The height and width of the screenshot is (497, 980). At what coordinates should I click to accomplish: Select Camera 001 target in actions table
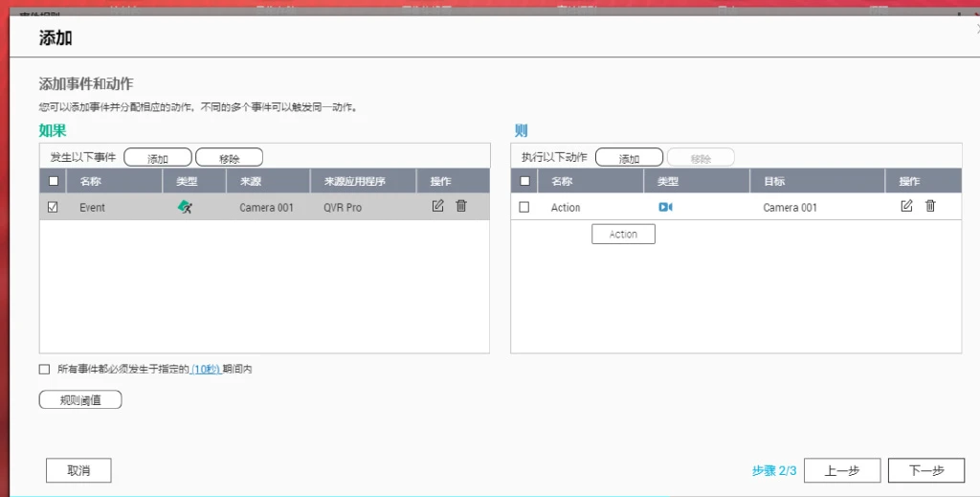click(790, 208)
